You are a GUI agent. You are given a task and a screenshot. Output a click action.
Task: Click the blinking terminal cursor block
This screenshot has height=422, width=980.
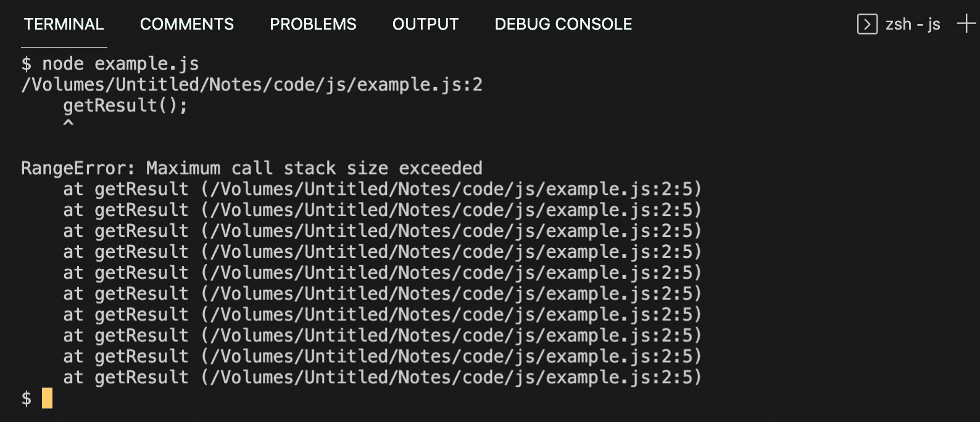coord(46,399)
